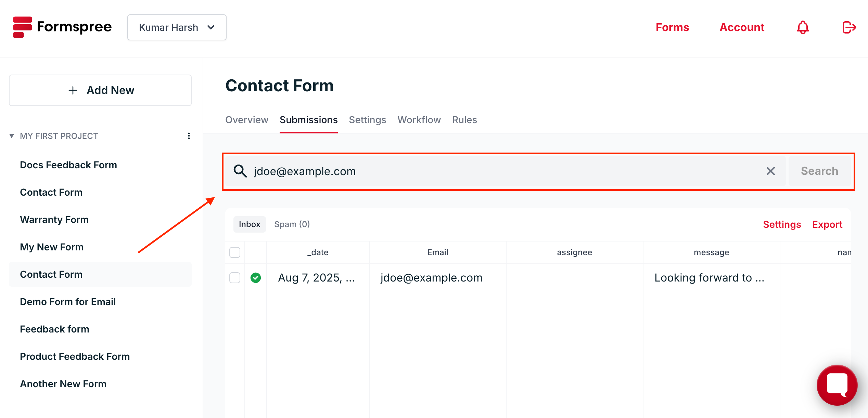Click the green checkmark status icon
868x418 pixels.
point(256,278)
